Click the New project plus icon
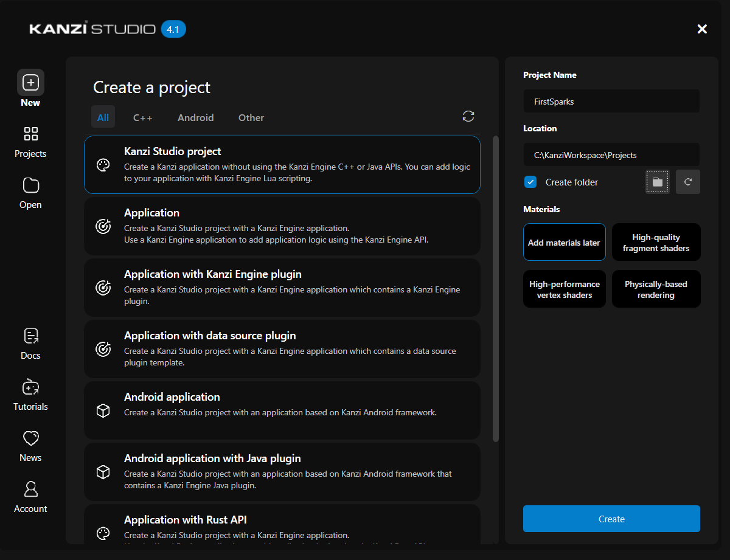730x560 pixels. pyautogui.click(x=30, y=82)
